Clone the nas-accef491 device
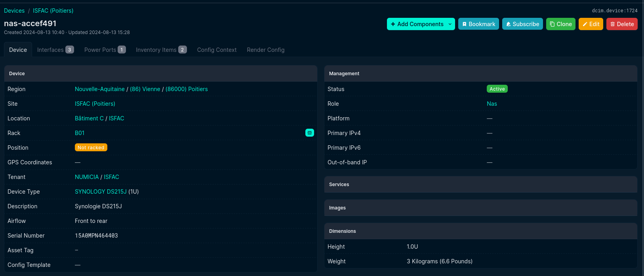The width and height of the screenshot is (644, 276). [x=560, y=24]
